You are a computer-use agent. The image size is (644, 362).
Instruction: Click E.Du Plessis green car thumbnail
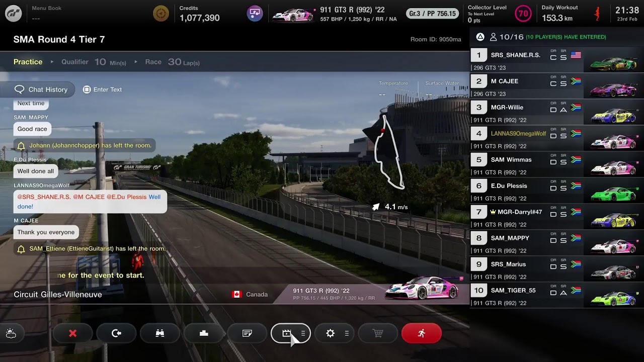point(614,194)
